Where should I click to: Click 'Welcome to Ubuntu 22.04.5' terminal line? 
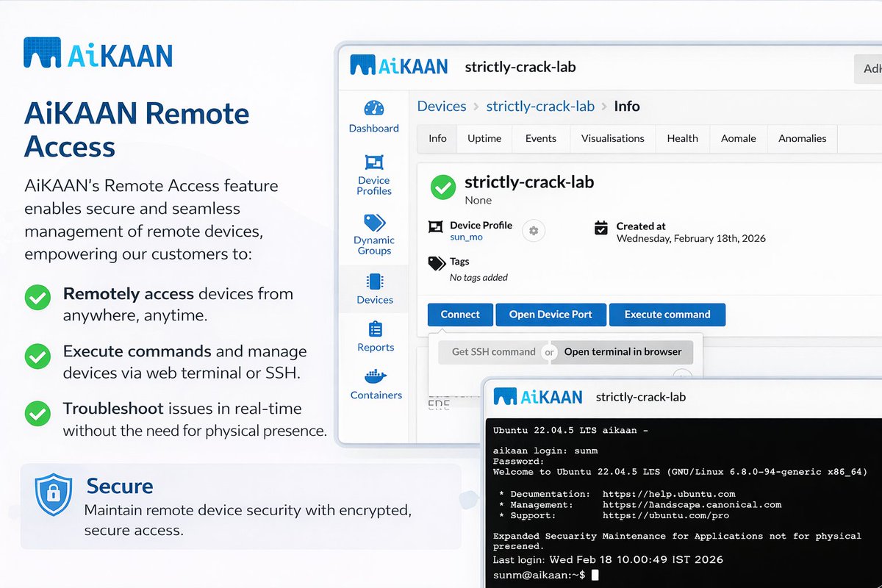[681, 472]
